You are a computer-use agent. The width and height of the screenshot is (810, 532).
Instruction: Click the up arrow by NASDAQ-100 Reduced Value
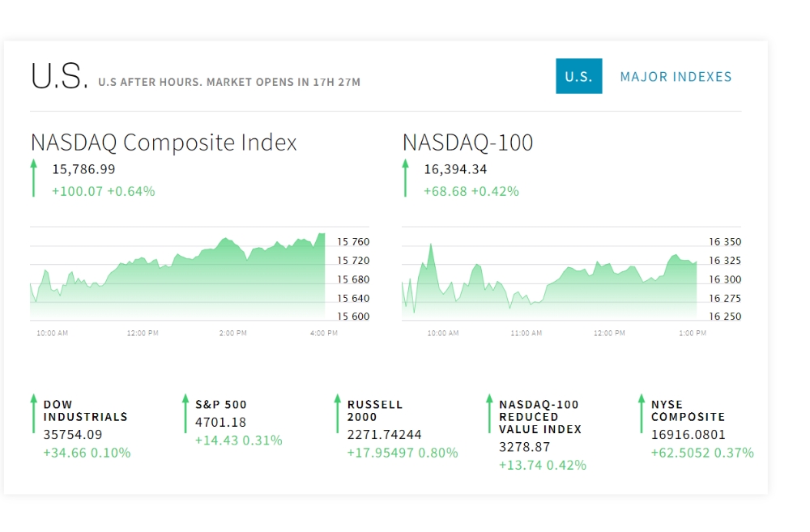(x=489, y=413)
